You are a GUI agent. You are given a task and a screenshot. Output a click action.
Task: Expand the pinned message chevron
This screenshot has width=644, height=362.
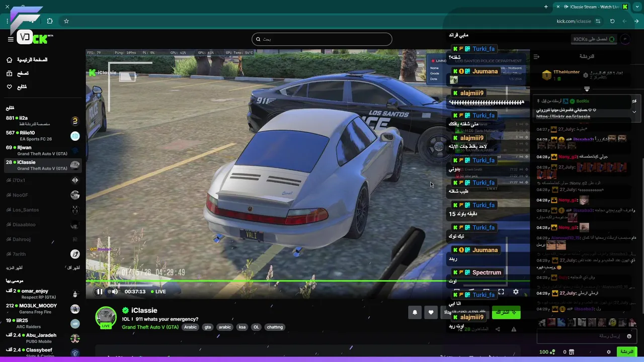[634, 112]
